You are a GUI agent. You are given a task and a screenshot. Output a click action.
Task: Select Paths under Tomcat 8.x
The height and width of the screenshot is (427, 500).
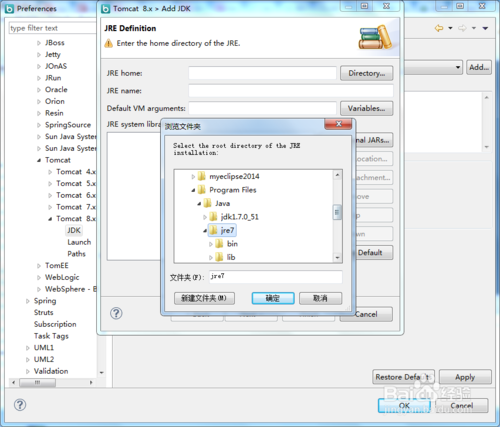76,254
